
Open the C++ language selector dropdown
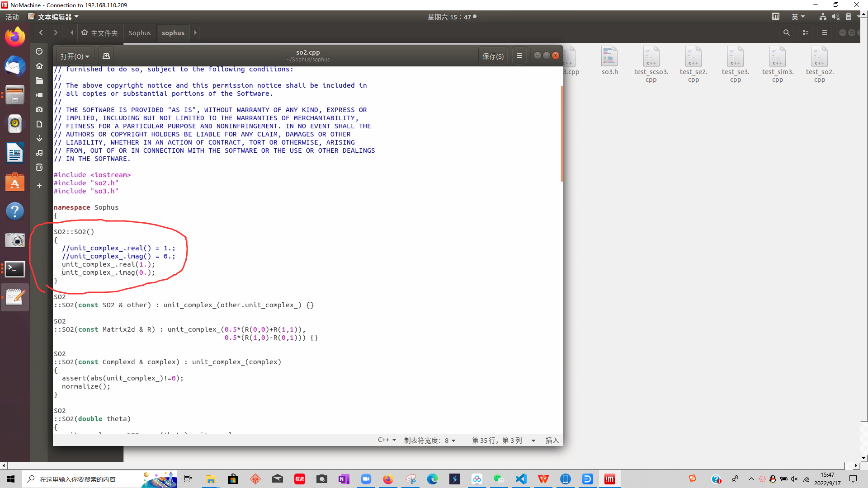click(x=387, y=440)
